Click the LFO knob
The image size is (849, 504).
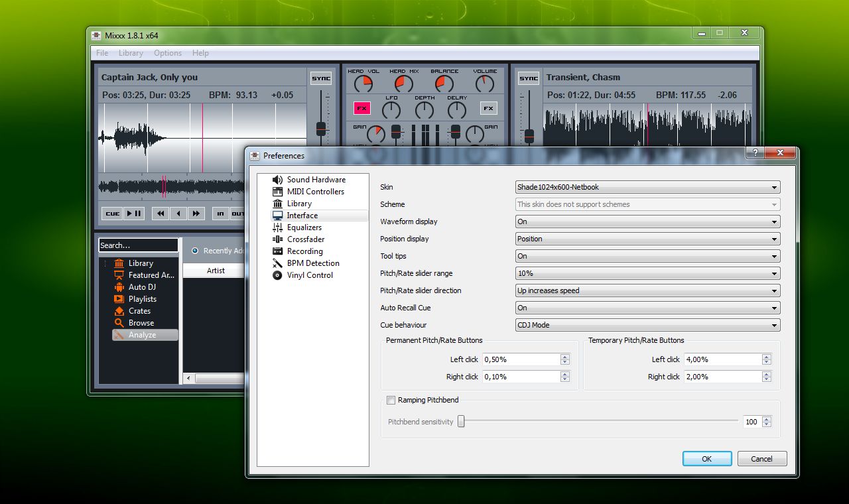coord(392,110)
